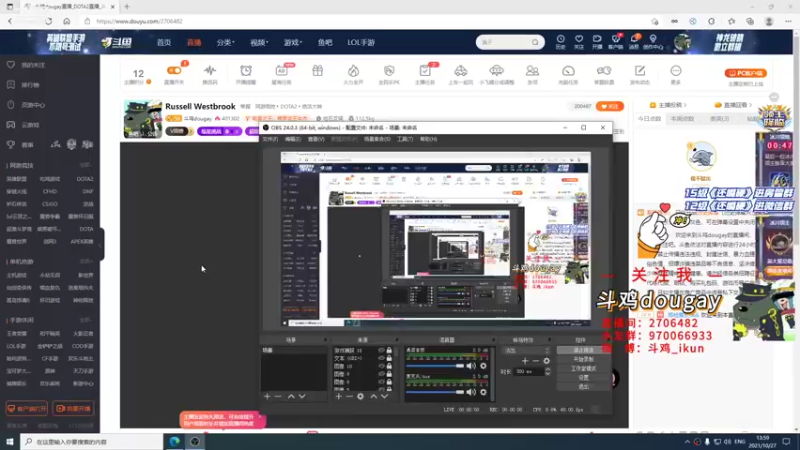Screen dimensions: 800x450
Task: Open streamer tasks checklist icon
Action: (424, 70)
